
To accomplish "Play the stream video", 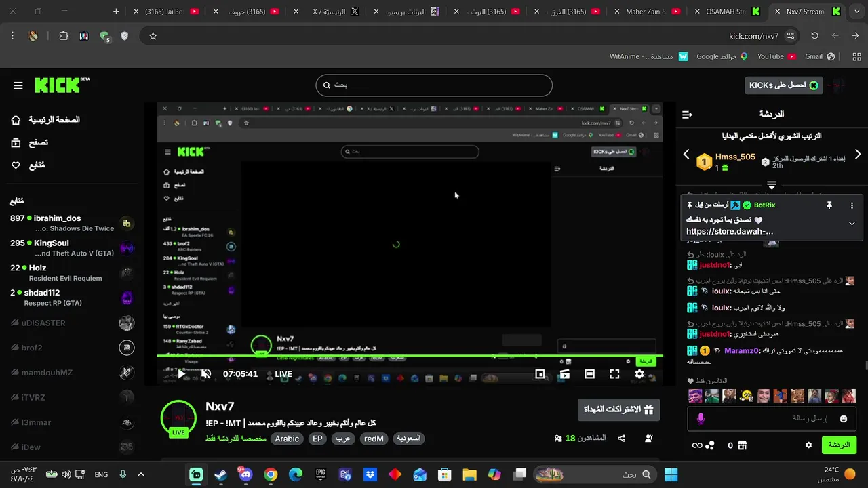I will click(x=182, y=373).
